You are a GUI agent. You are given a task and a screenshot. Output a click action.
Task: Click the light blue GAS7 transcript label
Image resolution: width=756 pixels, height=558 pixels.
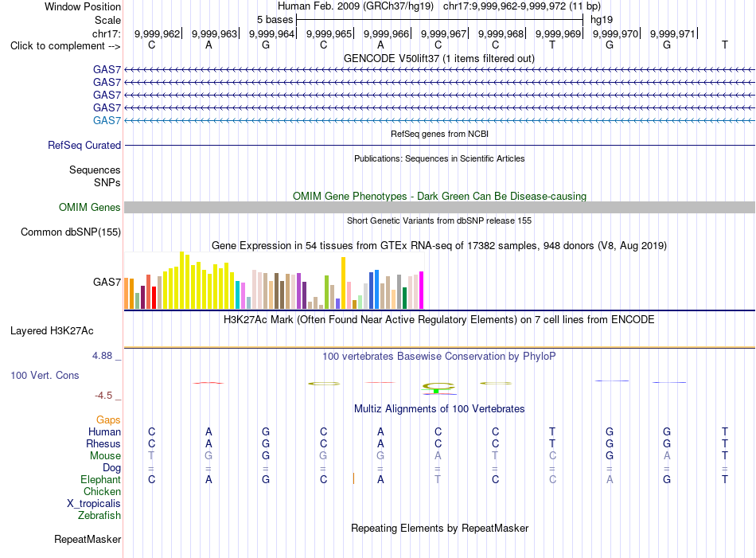pos(107,120)
